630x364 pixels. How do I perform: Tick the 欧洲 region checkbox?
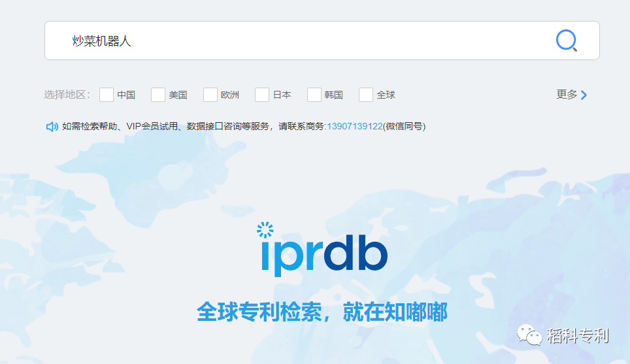210,95
